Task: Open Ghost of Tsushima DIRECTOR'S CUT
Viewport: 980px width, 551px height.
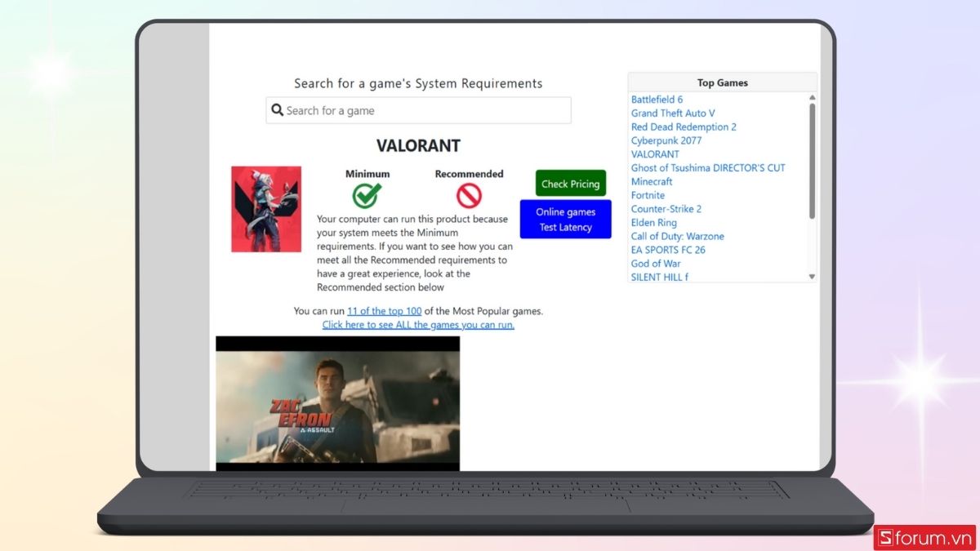Action: [708, 168]
